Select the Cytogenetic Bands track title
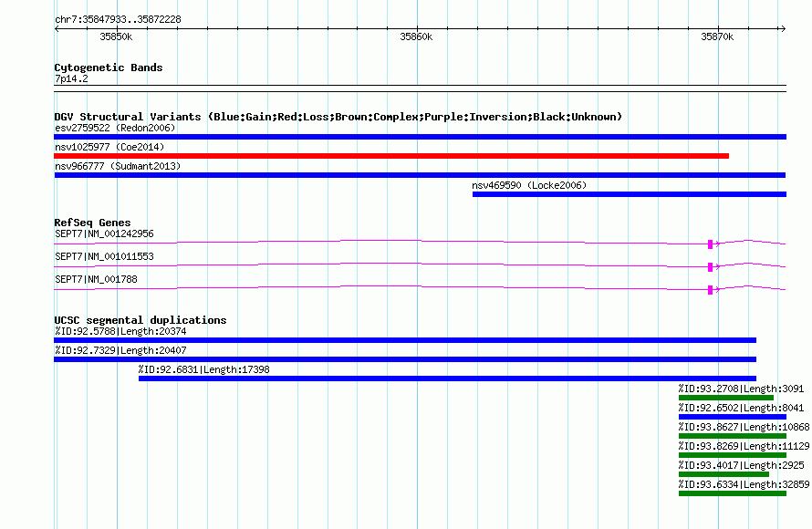812x529 pixels. [x=109, y=67]
